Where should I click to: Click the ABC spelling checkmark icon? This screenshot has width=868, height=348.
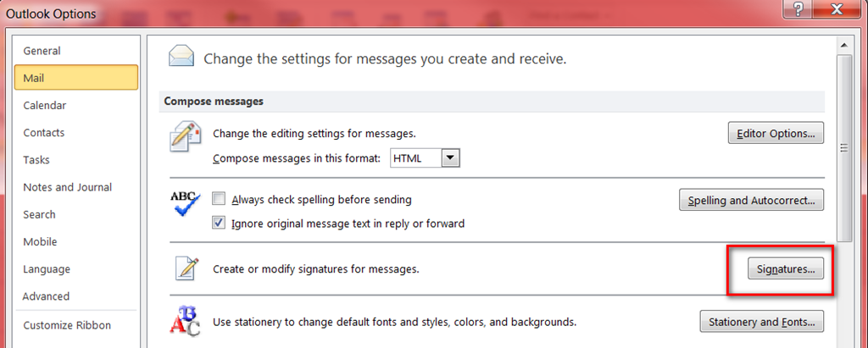tap(185, 205)
